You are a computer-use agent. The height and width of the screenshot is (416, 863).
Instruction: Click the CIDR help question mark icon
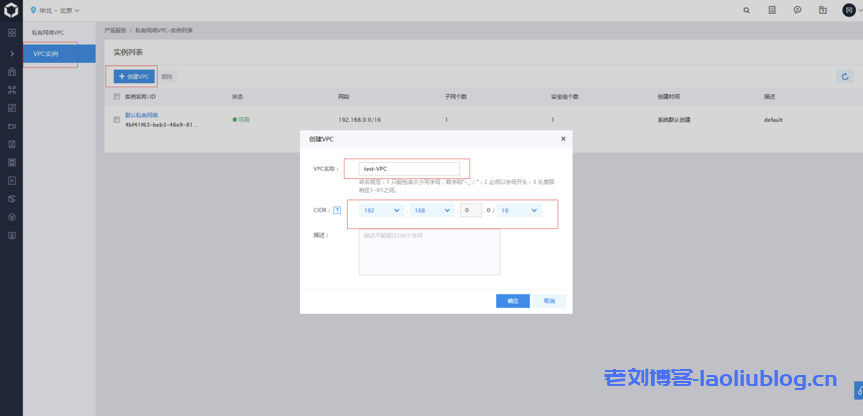coord(337,210)
